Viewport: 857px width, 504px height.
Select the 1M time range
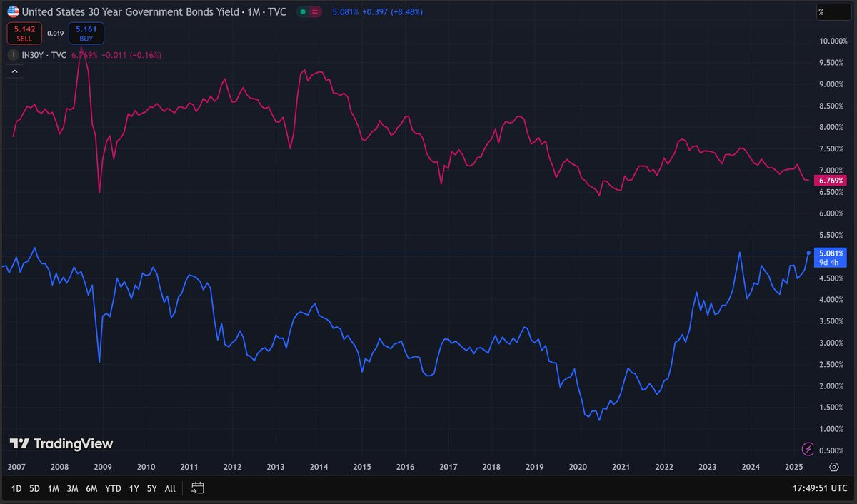[x=54, y=489]
